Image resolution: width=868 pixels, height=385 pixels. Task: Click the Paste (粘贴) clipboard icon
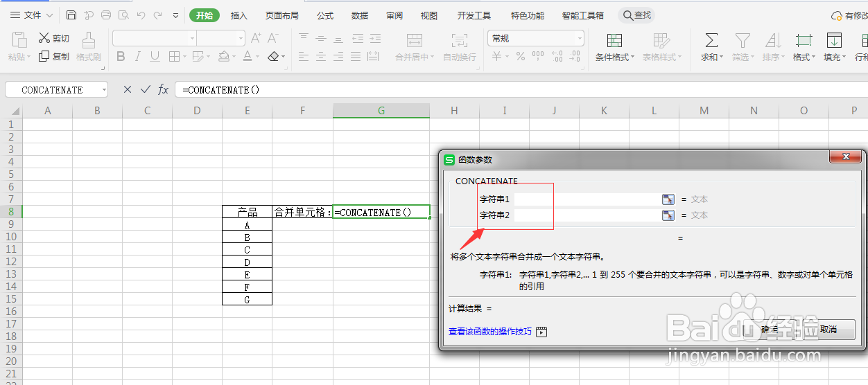[19, 39]
